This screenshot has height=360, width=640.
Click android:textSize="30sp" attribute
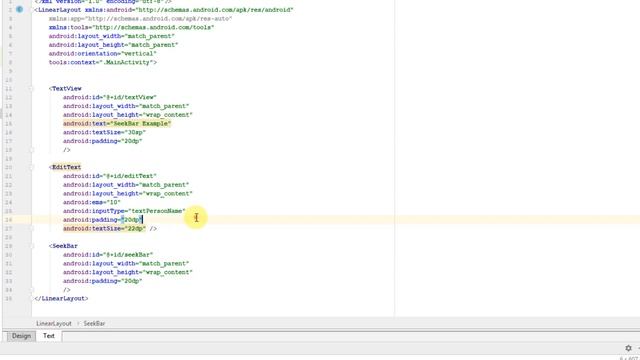tap(104, 133)
